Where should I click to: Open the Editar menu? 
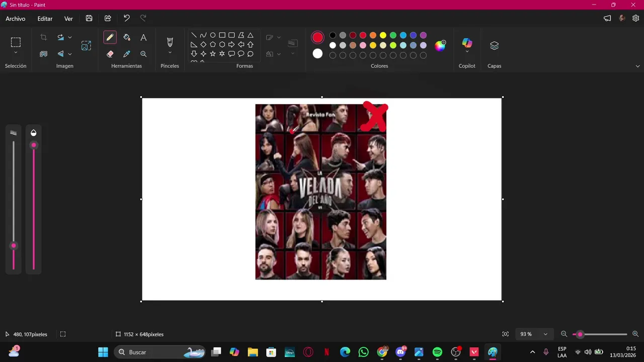point(45,19)
